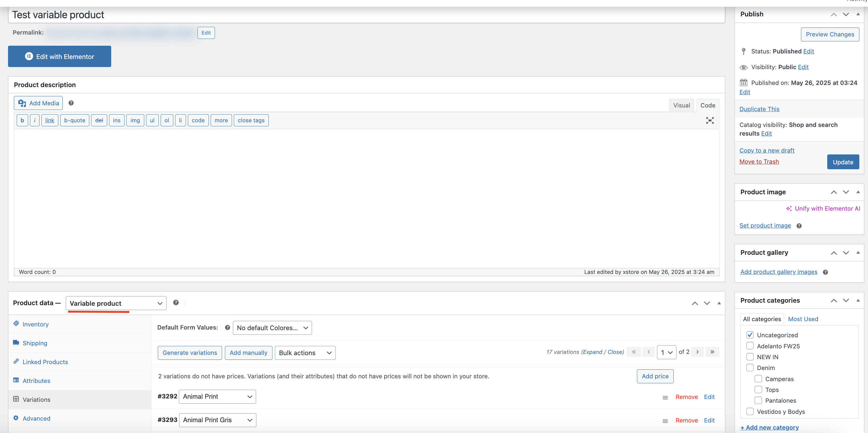
Task: Click close tags button
Action: click(251, 120)
